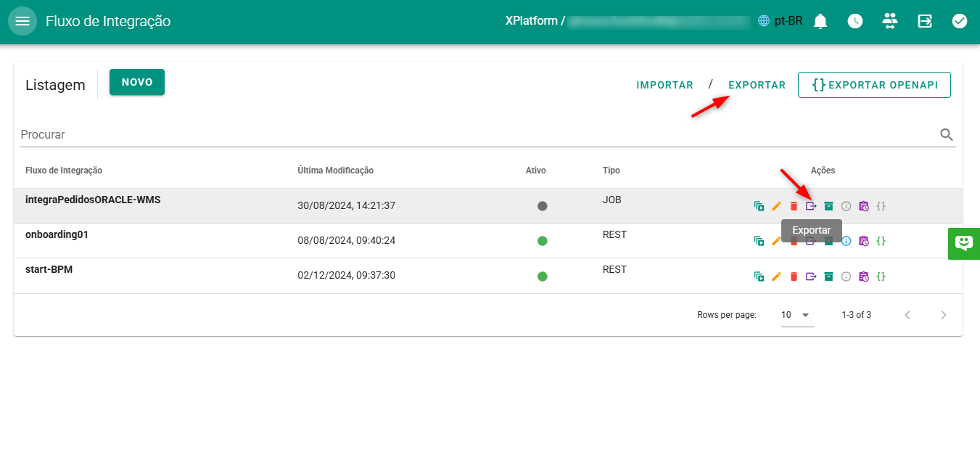Open the clock history icon in header
The height and width of the screenshot is (455, 980).
tap(855, 21)
